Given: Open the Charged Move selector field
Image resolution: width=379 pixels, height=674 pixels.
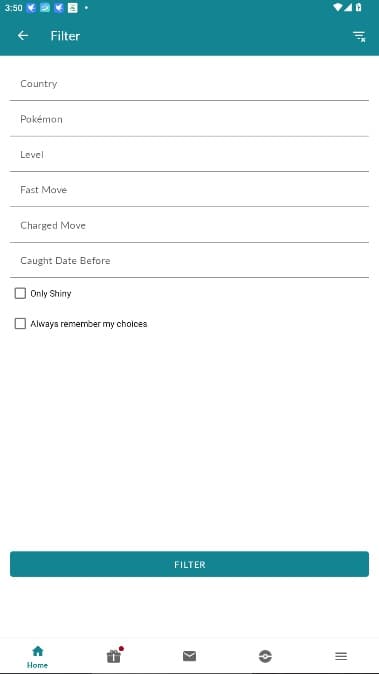Looking at the screenshot, I should pyautogui.click(x=190, y=225).
